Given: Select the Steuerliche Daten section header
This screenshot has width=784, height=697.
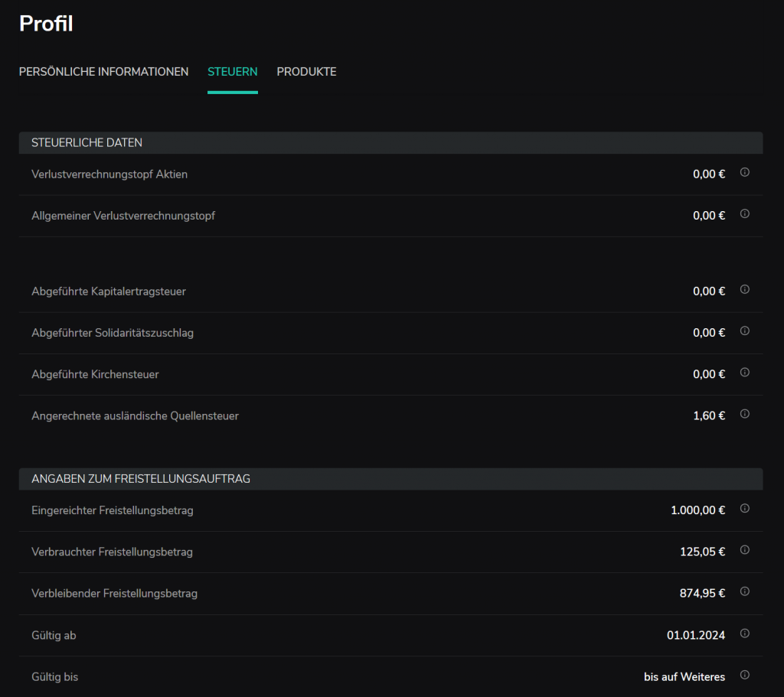Looking at the screenshot, I should pos(87,142).
